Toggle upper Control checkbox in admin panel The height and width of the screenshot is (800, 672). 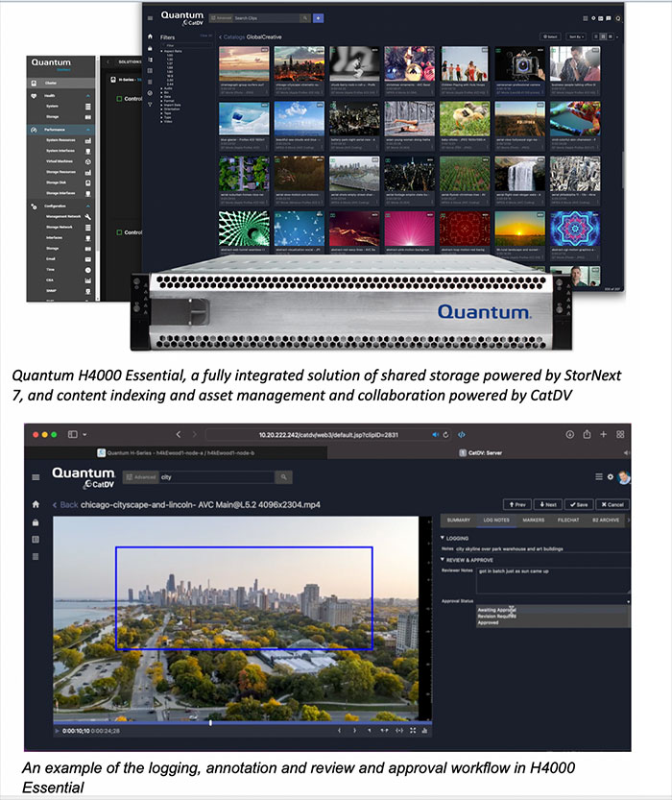point(119,99)
